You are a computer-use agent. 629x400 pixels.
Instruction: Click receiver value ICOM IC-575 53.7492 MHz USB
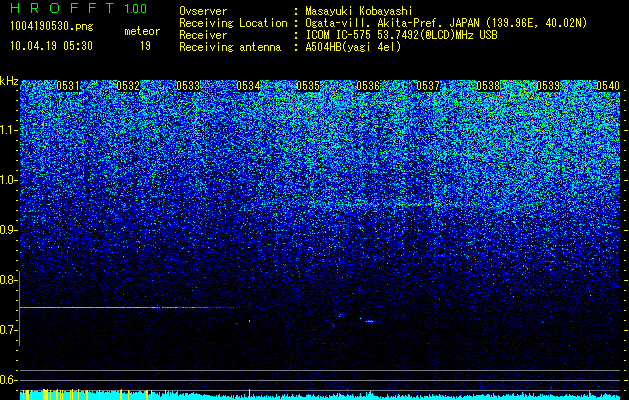coord(401,35)
